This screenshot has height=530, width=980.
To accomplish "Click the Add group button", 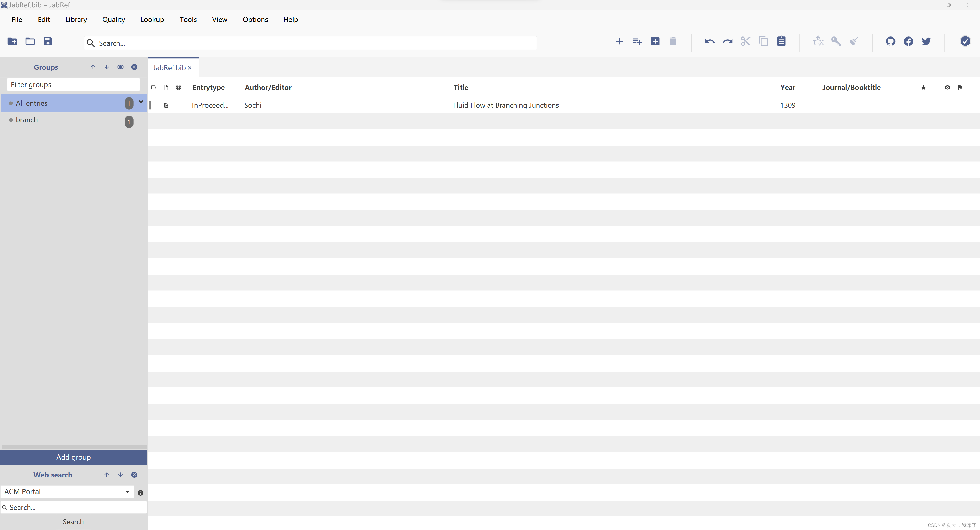I will pyautogui.click(x=74, y=457).
